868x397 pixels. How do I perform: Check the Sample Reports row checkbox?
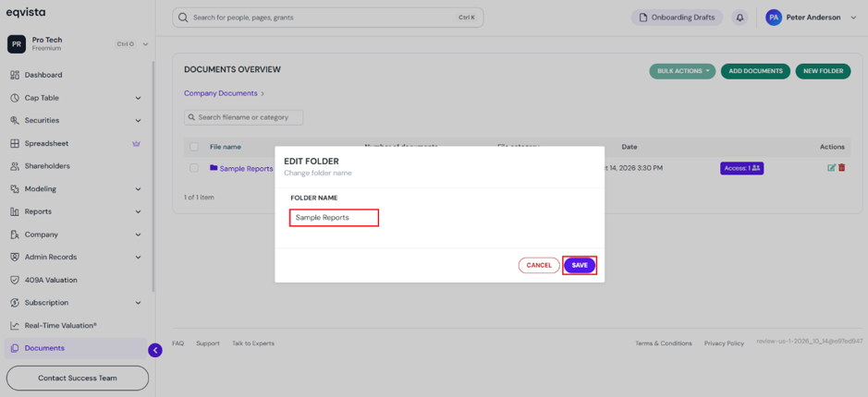[194, 168]
